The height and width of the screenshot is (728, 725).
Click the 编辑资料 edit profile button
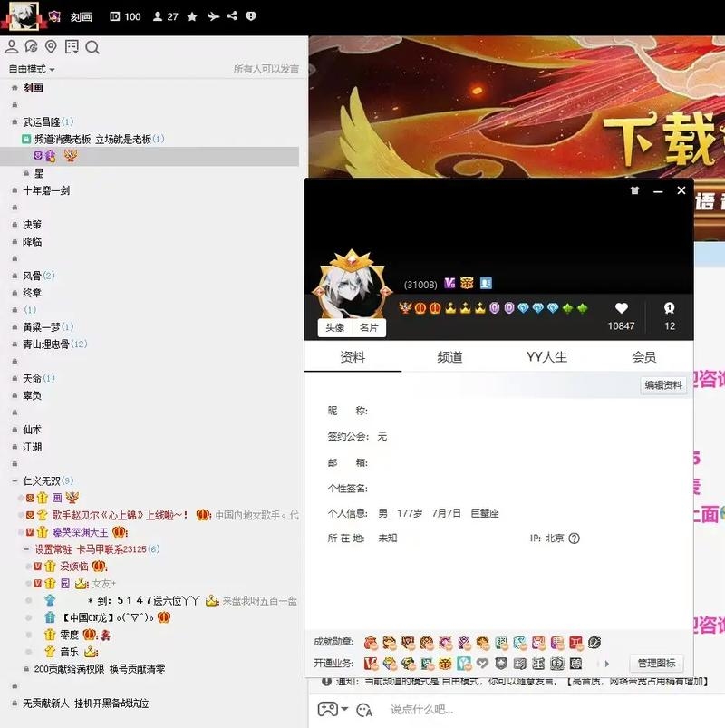pos(663,385)
